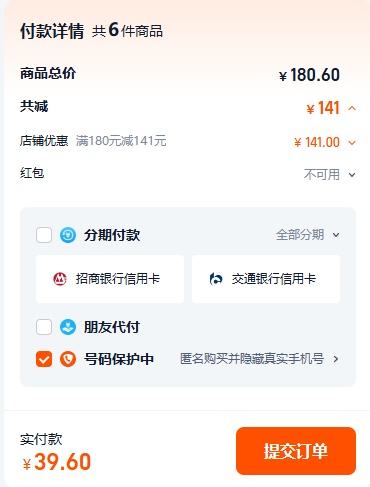Click the 满180元减141元 promotion text
Image resolution: width=370 pixels, height=487 pixels.
(121, 141)
